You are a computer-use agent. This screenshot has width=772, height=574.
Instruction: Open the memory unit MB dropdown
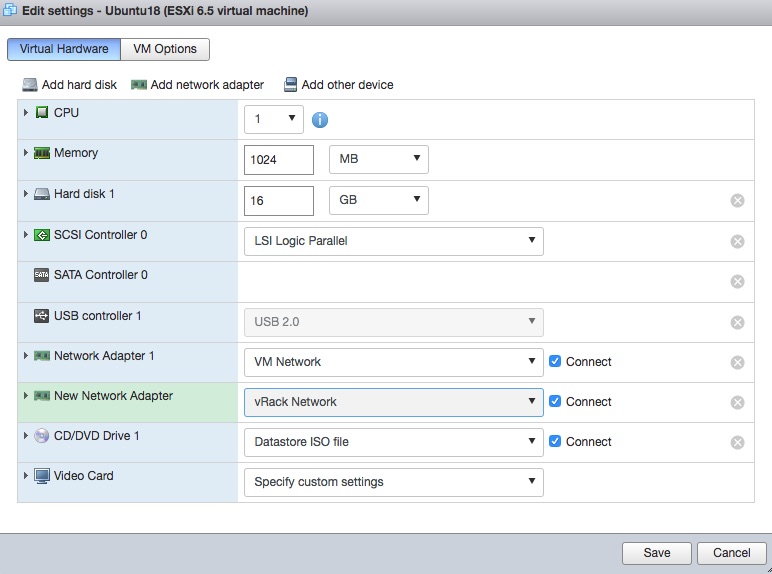tap(379, 159)
